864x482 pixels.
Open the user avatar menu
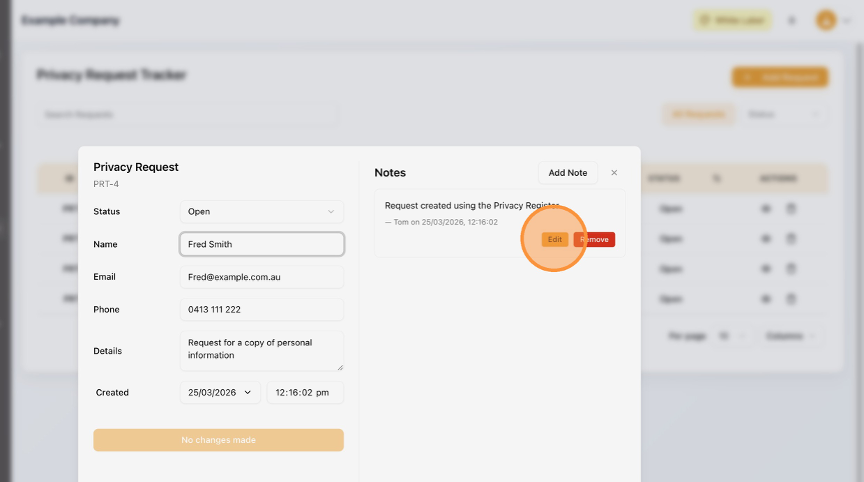pos(828,20)
